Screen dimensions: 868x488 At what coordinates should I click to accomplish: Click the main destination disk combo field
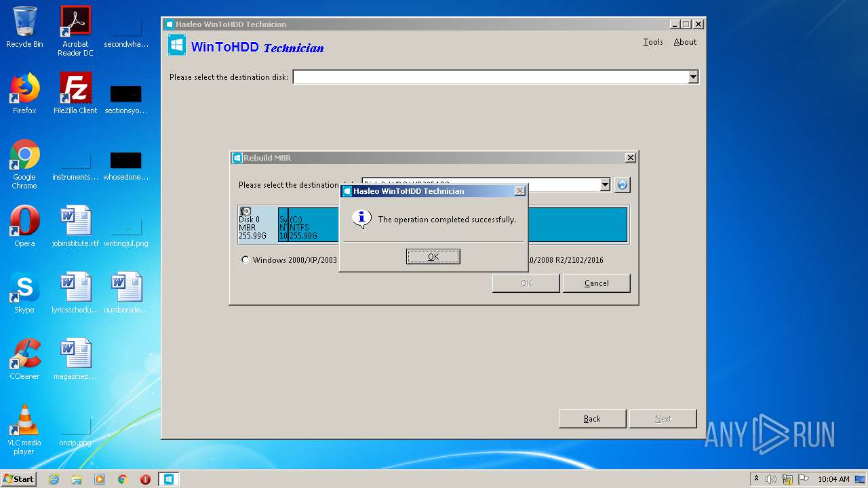[x=495, y=77]
